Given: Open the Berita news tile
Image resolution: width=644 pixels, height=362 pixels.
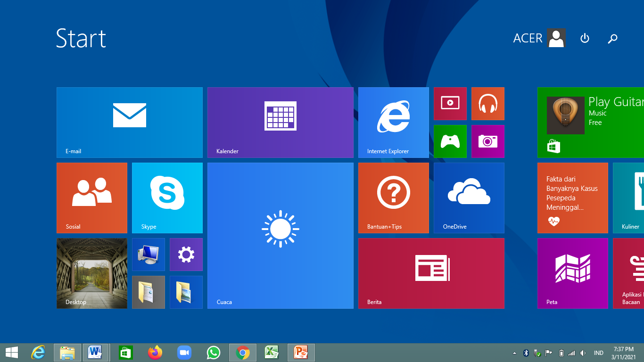Looking at the screenshot, I should [431, 273].
